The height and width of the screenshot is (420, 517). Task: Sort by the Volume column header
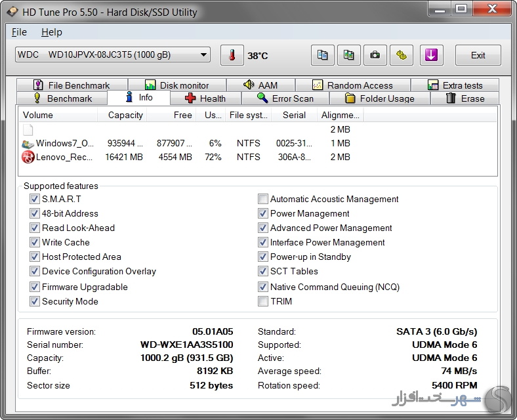(x=58, y=115)
